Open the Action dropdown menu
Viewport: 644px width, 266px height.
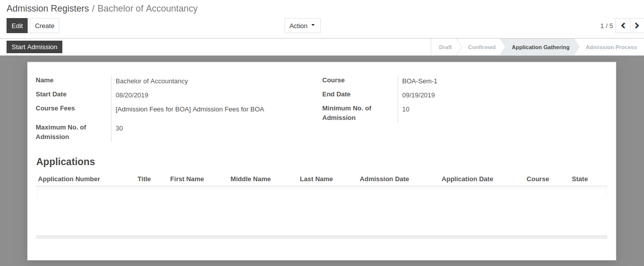[303, 26]
